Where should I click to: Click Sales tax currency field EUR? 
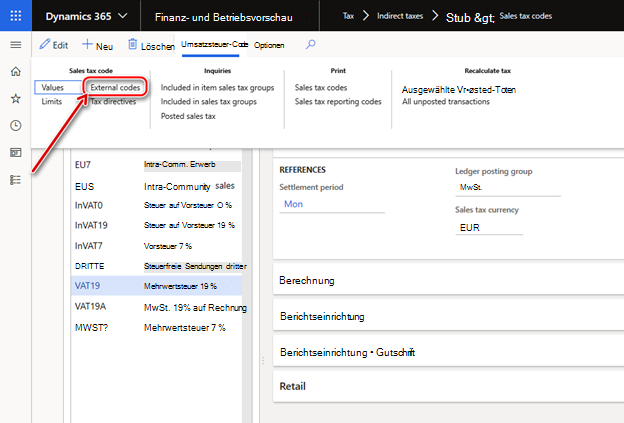click(489, 228)
